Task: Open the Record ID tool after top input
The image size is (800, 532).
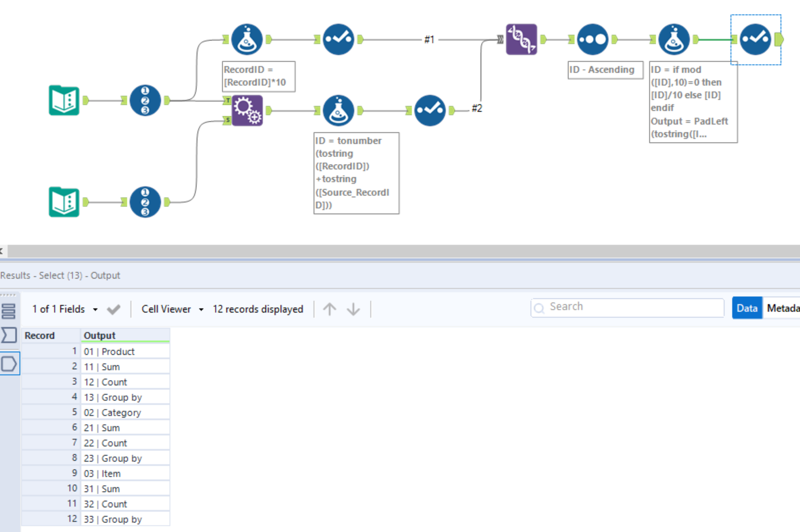Action: coord(145,100)
